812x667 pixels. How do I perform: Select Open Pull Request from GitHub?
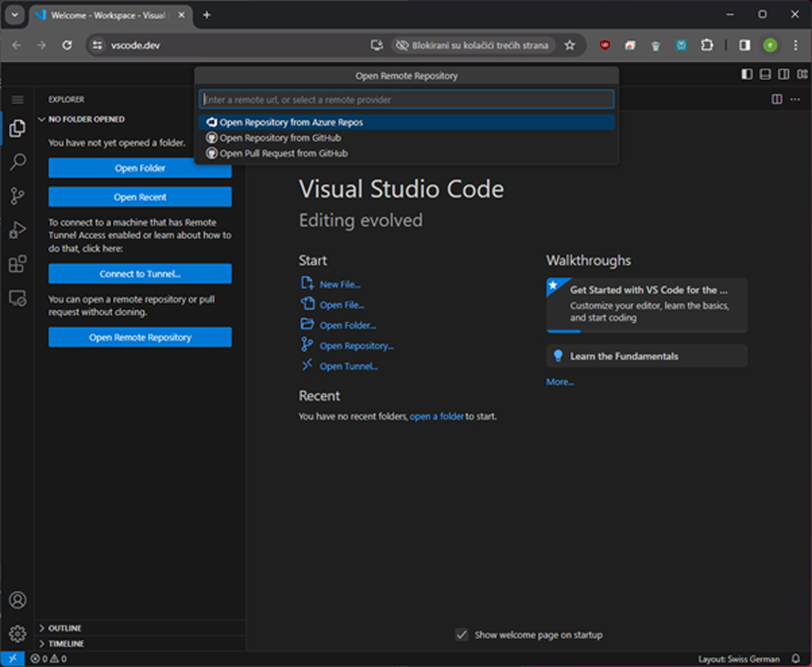click(x=407, y=153)
